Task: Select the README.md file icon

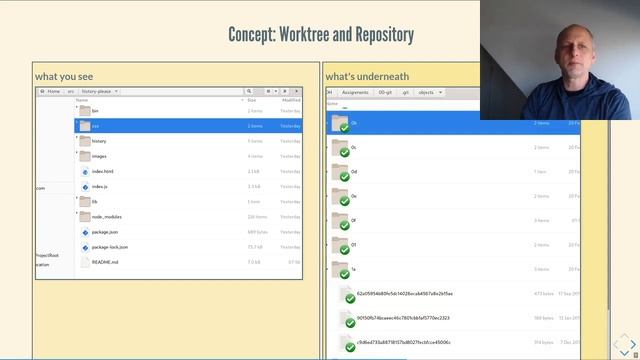Action: click(x=85, y=262)
